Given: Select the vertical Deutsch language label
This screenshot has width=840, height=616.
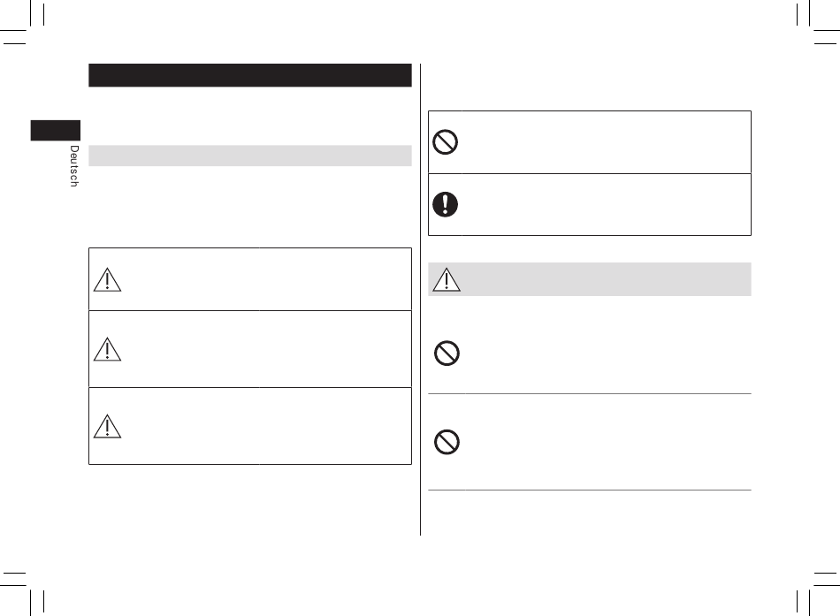Looking at the screenshot, I should click(x=74, y=165).
